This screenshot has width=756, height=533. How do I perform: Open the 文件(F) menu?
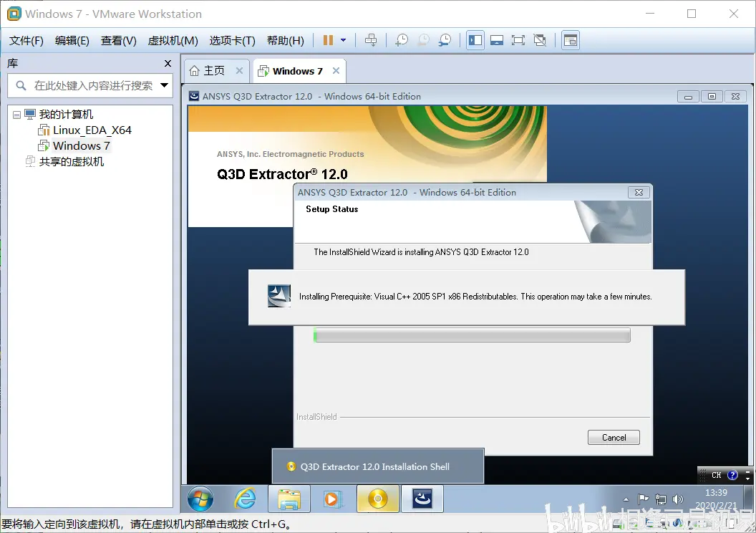coord(26,41)
